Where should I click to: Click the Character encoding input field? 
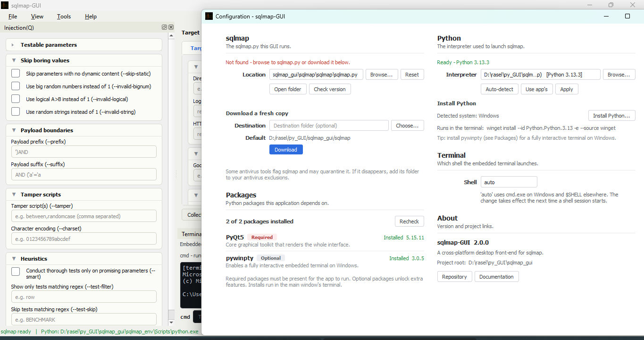84,238
